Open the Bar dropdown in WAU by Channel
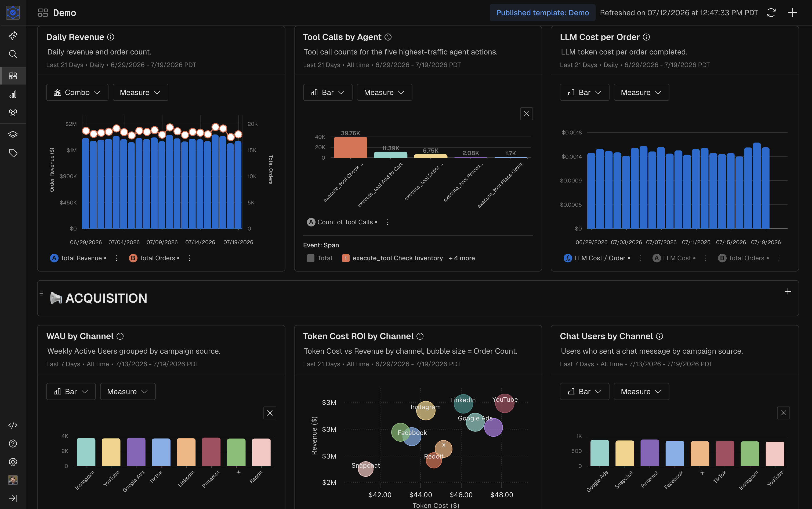 point(71,391)
